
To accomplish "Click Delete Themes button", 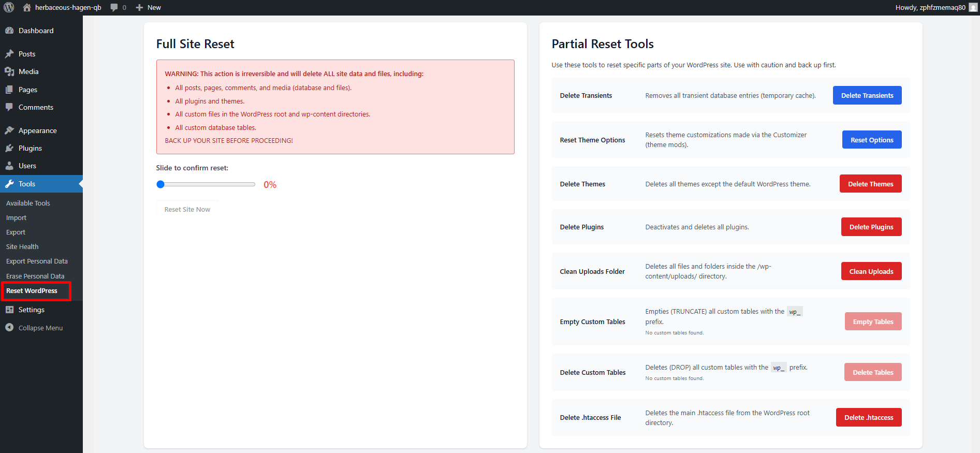I will coord(871,184).
